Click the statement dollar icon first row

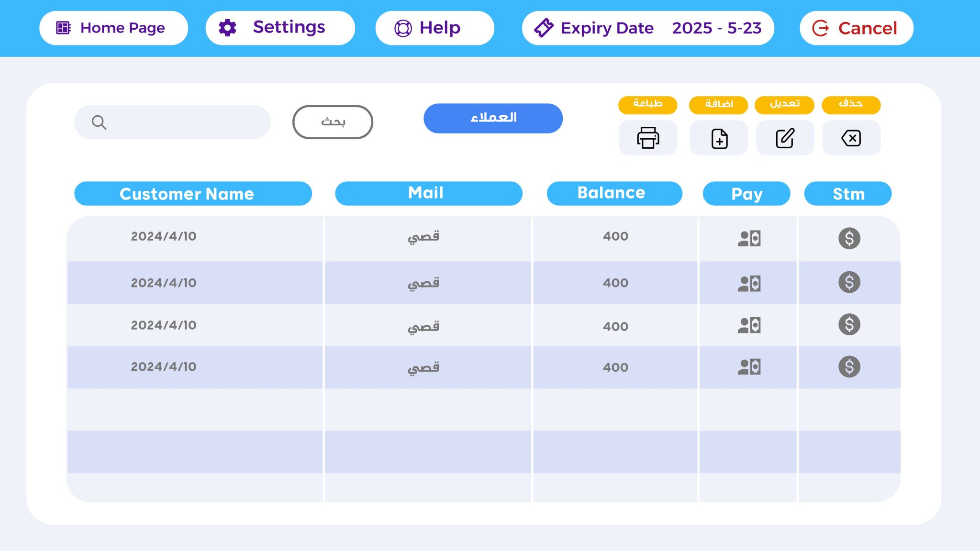click(x=849, y=238)
